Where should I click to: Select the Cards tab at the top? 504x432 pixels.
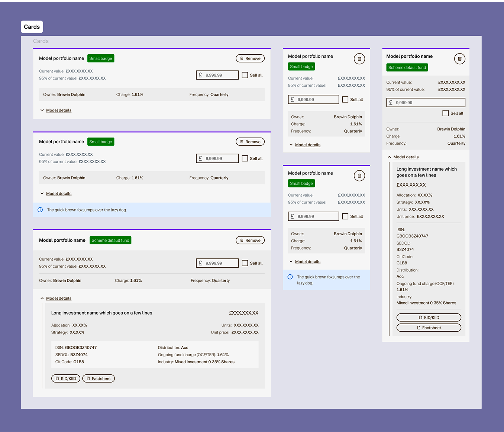pyautogui.click(x=32, y=26)
